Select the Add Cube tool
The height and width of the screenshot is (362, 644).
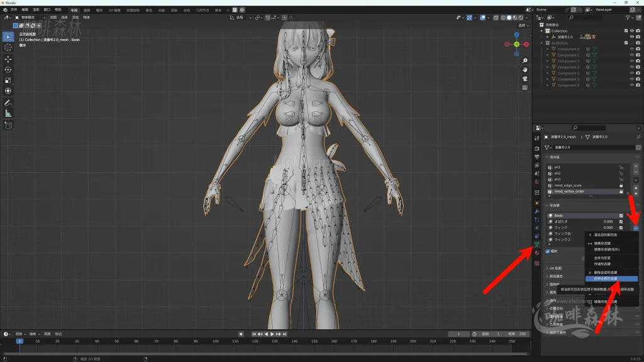coord(8,125)
